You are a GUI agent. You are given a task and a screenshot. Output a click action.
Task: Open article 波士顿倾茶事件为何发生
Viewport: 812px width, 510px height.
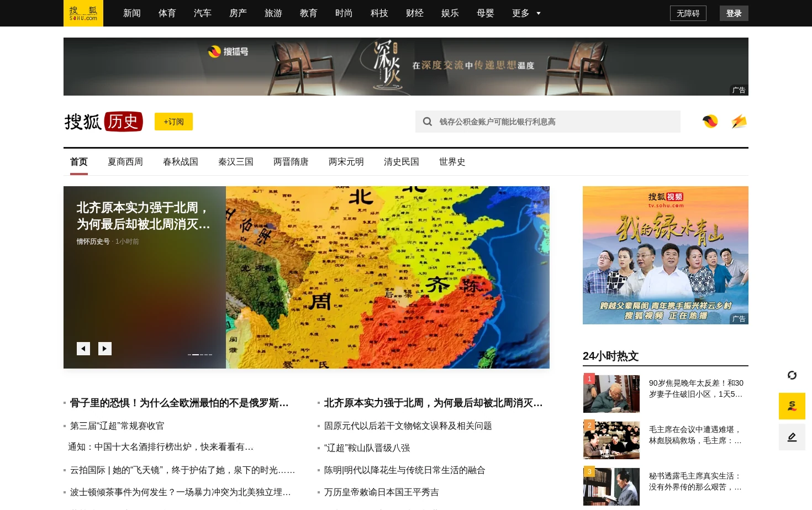(x=181, y=492)
